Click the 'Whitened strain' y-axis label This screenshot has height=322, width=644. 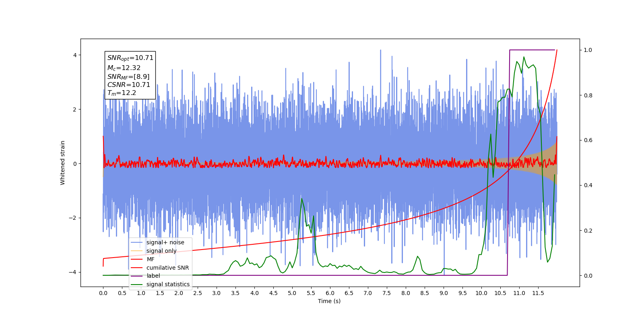(x=63, y=163)
